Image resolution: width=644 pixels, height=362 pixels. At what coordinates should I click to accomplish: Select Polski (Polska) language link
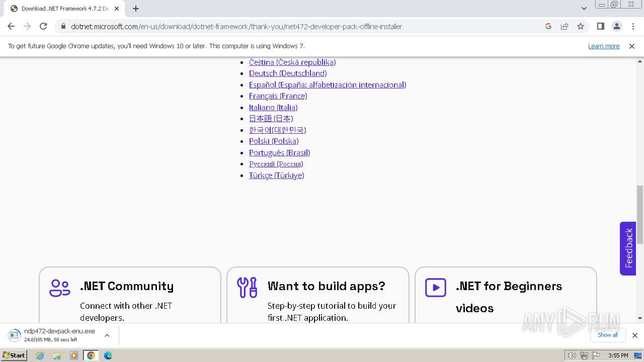point(274,141)
